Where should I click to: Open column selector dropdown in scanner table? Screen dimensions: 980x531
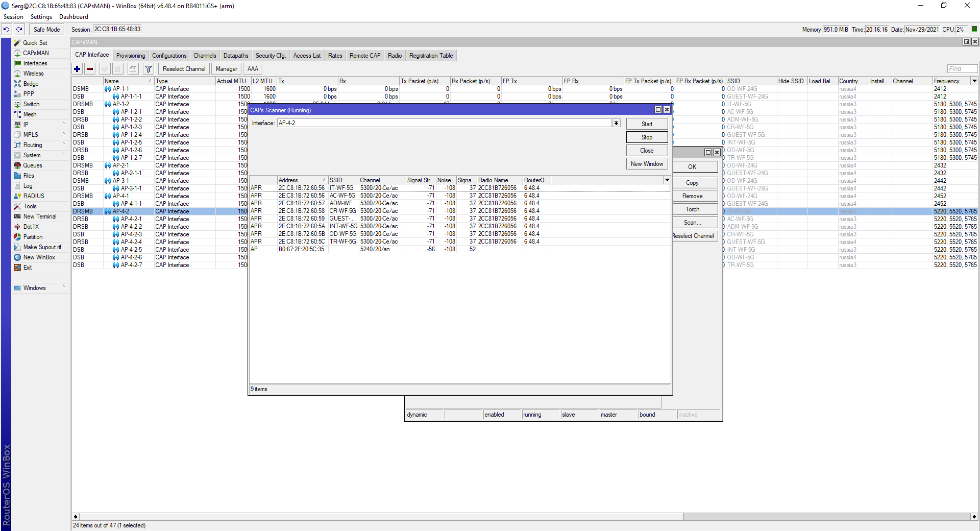pyautogui.click(x=667, y=180)
